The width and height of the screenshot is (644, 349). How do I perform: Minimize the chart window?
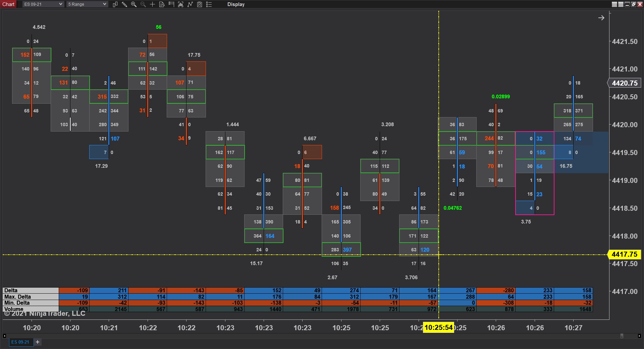coord(627,4)
